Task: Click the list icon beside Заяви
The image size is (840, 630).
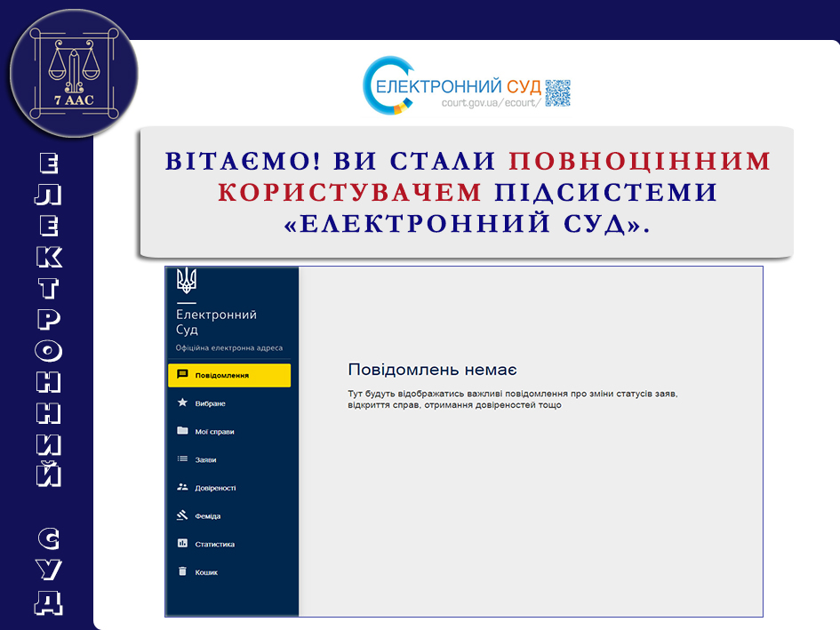Action: 182,459
